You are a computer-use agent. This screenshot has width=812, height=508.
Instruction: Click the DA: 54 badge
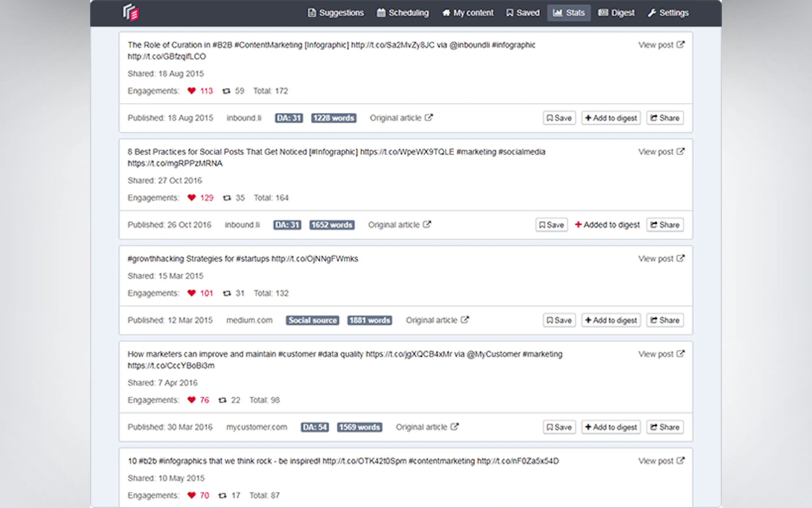(315, 427)
